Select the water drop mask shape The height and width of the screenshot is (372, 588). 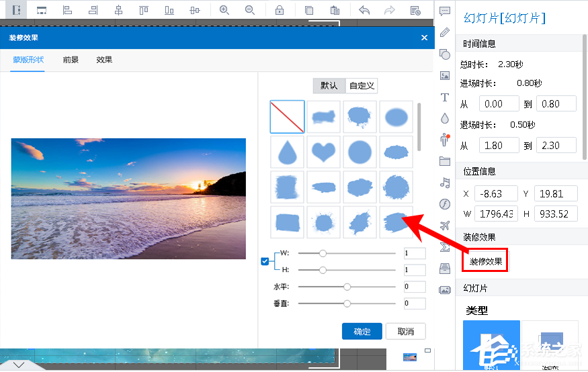click(287, 152)
